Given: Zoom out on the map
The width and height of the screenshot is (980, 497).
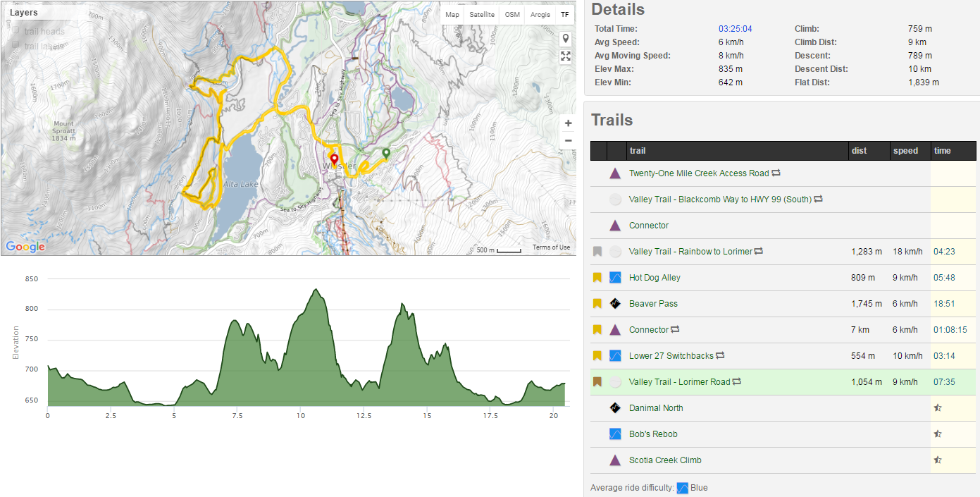Looking at the screenshot, I should pyautogui.click(x=568, y=141).
